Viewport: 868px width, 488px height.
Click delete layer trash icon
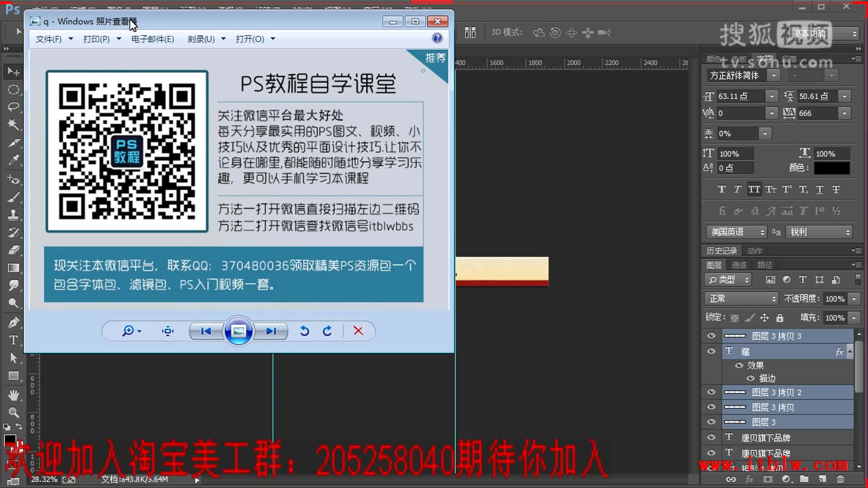[x=840, y=479]
